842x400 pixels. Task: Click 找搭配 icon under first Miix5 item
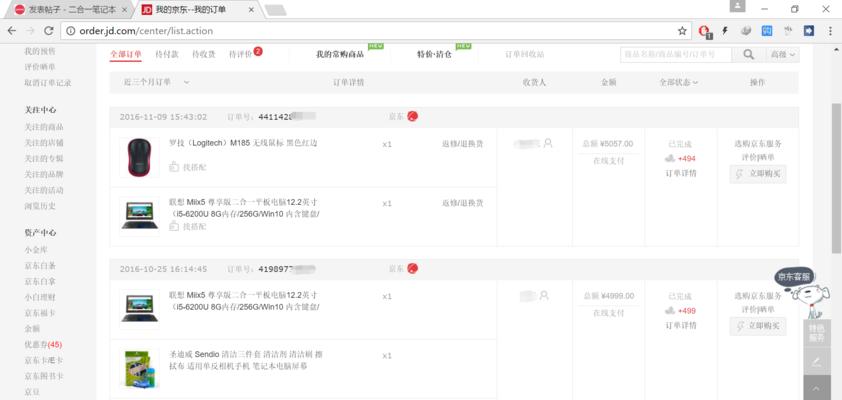[174, 227]
